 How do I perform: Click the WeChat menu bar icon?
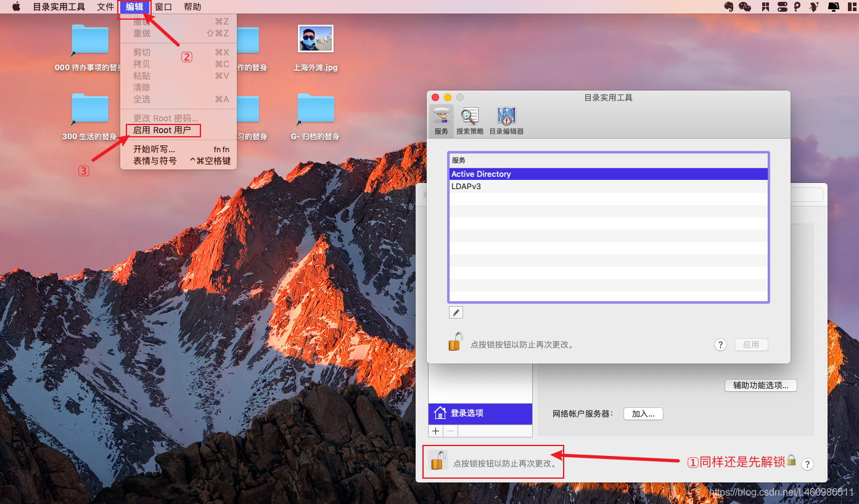pos(745,7)
